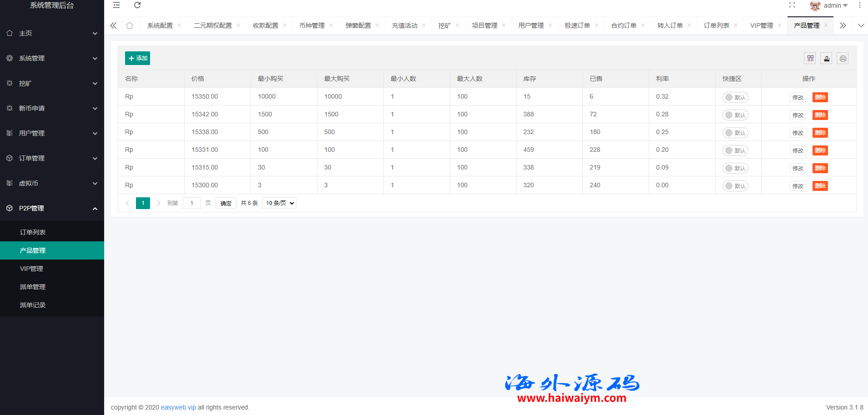Click the export table icon
The height and width of the screenshot is (415, 868).
(x=827, y=59)
